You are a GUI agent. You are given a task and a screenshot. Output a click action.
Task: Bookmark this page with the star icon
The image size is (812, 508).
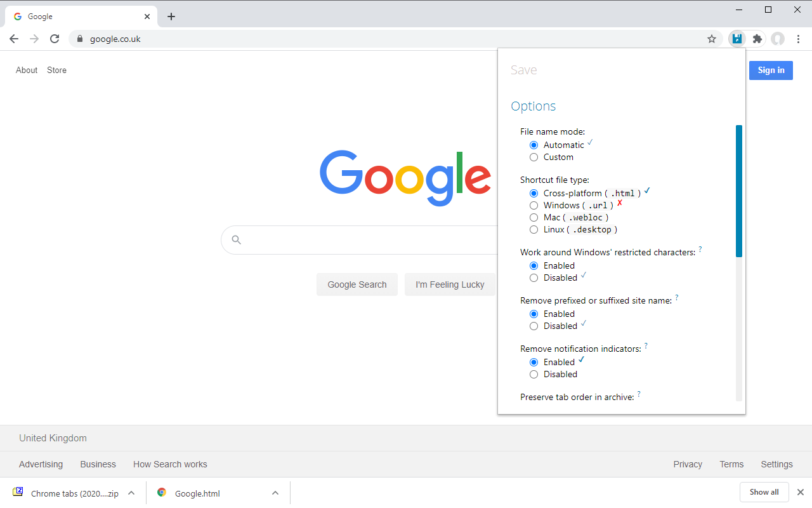coord(712,39)
